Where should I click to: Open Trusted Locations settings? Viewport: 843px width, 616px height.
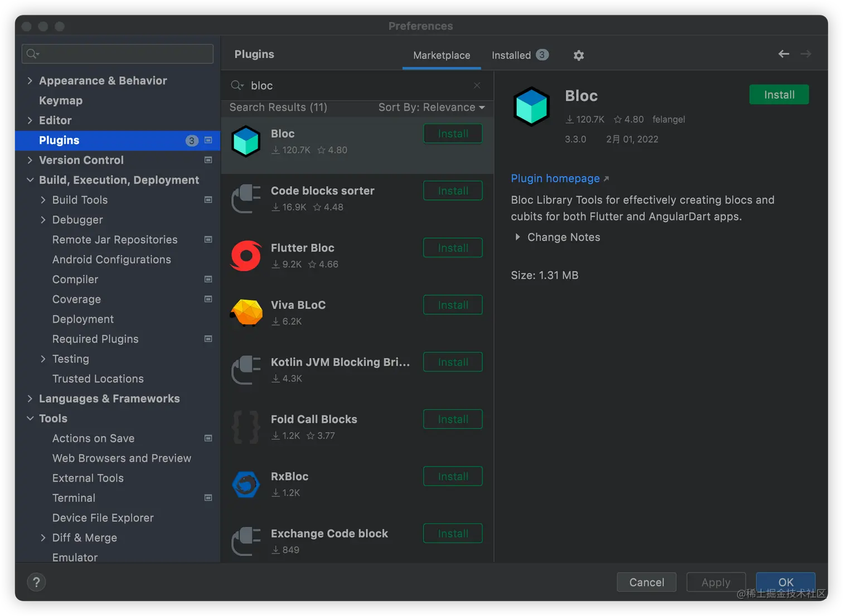point(98,379)
